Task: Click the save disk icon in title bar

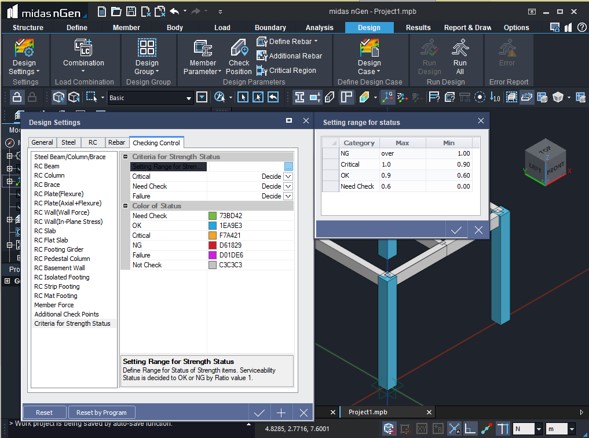Action: [x=131, y=12]
